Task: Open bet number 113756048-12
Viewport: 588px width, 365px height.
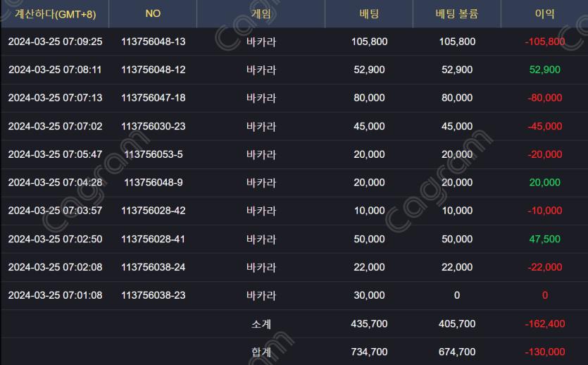Action: coord(154,70)
